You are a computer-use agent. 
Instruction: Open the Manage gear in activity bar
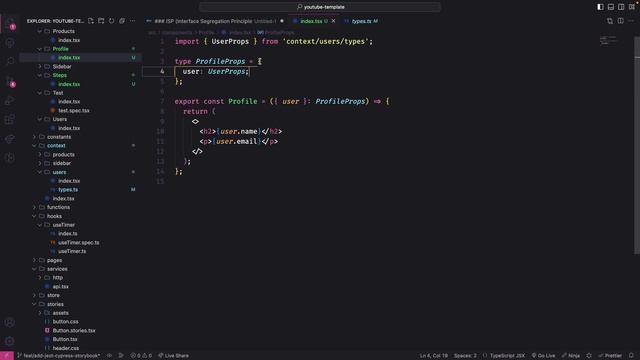point(10,341)
